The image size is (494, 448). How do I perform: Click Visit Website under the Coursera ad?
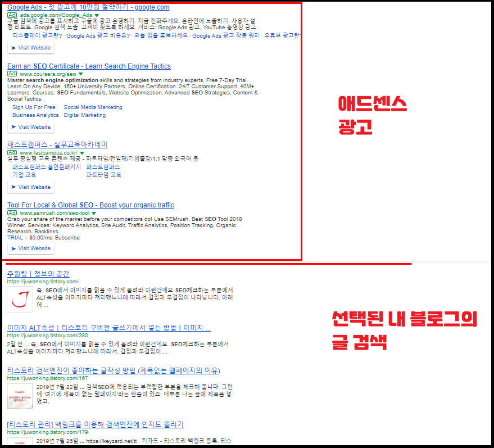point(31,127)
